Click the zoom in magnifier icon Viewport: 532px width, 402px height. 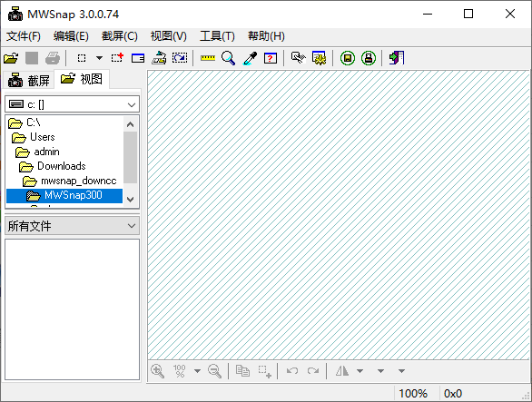tap(158, 371)
